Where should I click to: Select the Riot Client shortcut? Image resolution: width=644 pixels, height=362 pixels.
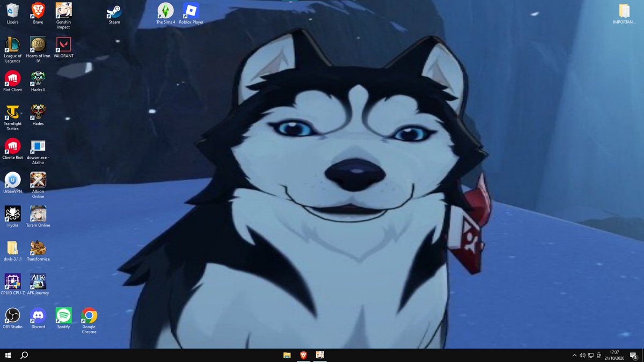click(x=12, y=82)
